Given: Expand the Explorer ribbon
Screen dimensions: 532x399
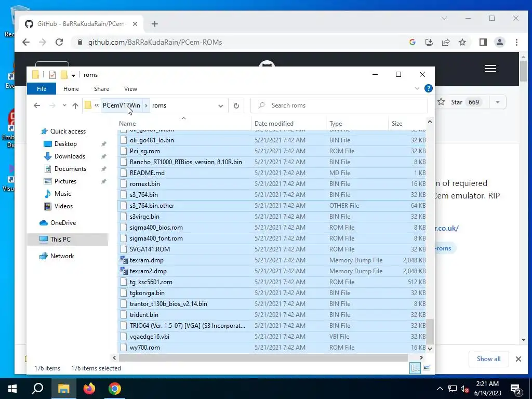Looking at the screenshot, I should [x=417, y=88].
